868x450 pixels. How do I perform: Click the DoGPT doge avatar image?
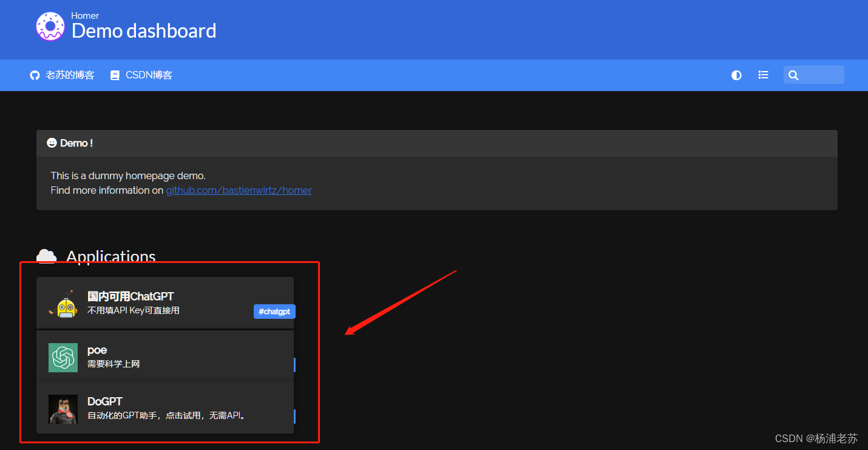pos(63,409)
